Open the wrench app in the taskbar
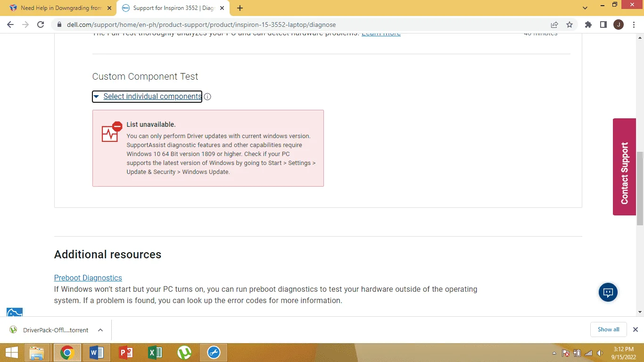Image resolution: width=644 pixels, height=362 pixels. [x=214, y=353]
